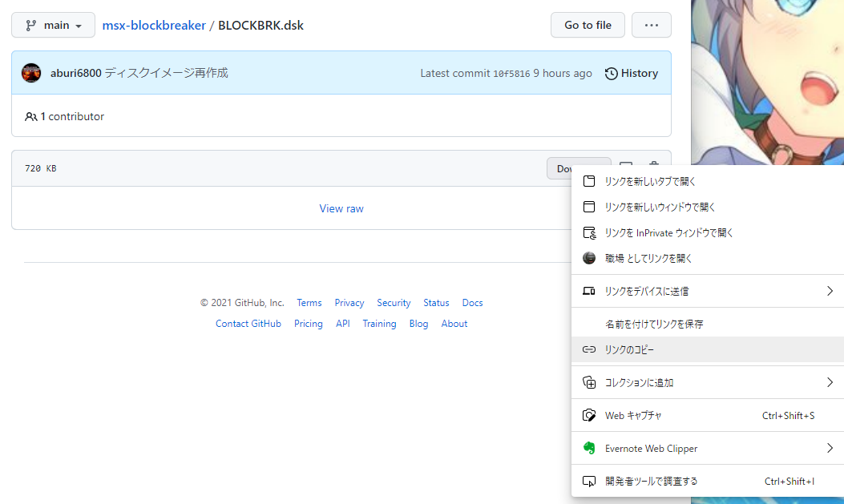
Task: Open the main branch selector dropdown
Action: [x=53, y=25]
